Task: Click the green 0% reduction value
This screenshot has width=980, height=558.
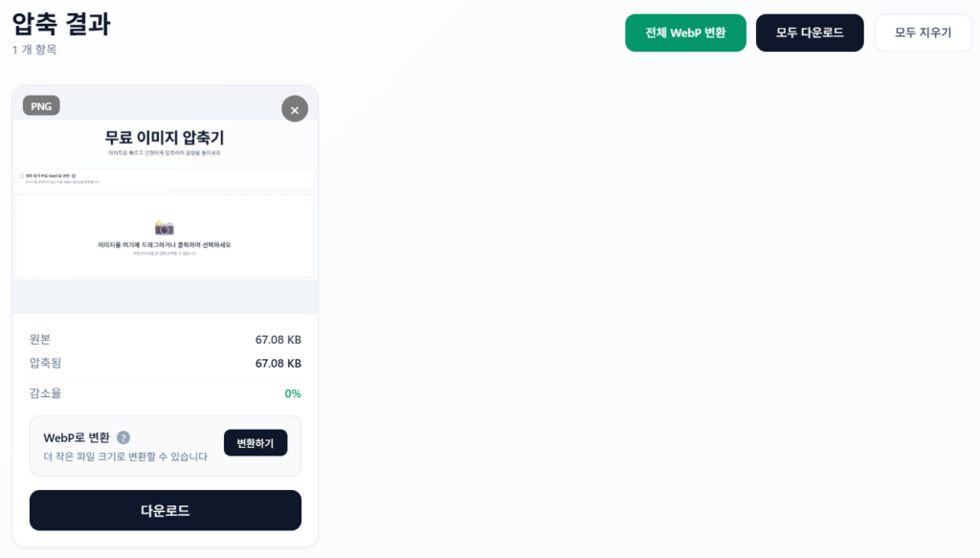Action: tap(293, 393)
